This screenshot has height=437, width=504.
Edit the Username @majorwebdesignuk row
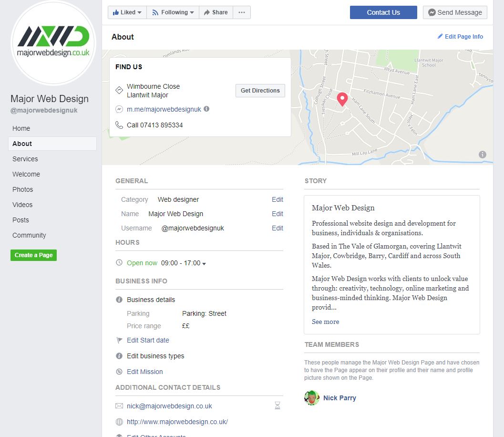point(277,229)
